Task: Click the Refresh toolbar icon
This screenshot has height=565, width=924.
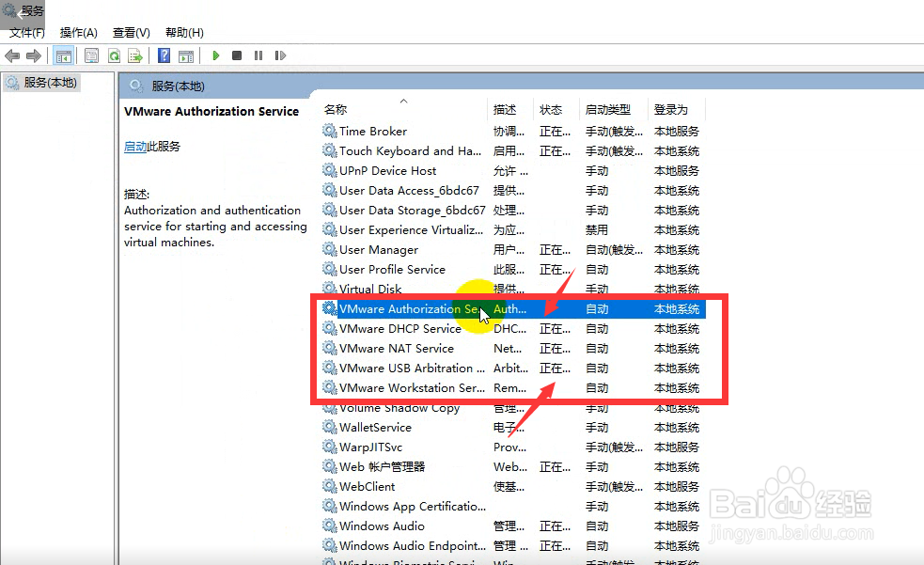Action: (114, 56)
